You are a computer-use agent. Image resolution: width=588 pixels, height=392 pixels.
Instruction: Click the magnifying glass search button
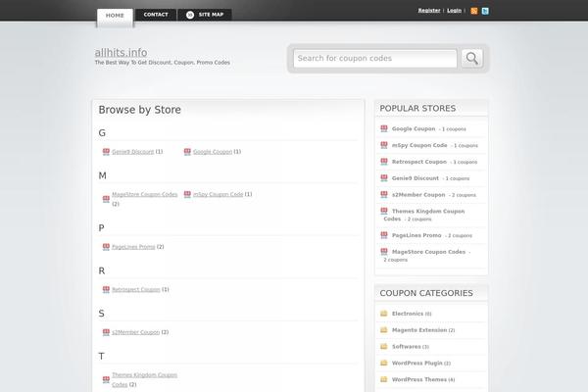pyautogui.click(x=471, y=58)
